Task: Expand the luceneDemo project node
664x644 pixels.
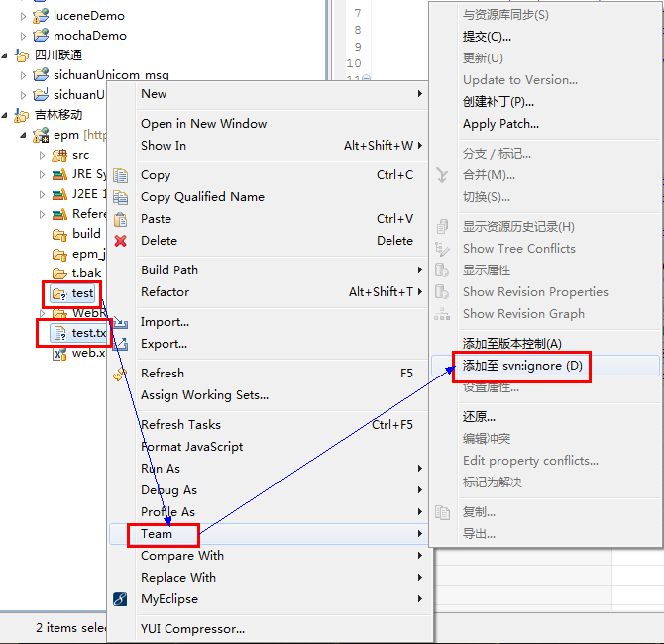Action: coord(23,16)
